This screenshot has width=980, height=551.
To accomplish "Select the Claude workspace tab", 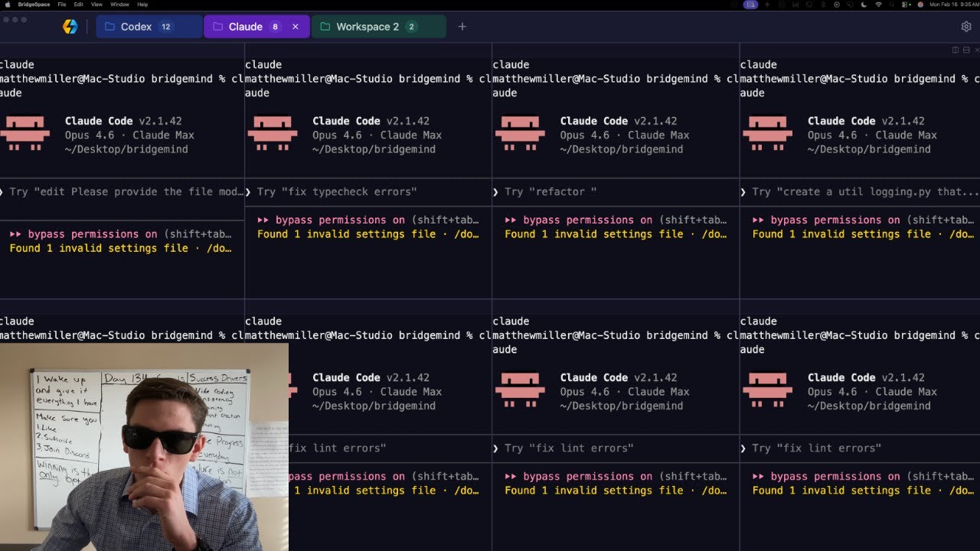I will pyautogui.click(x=256, y=27).
